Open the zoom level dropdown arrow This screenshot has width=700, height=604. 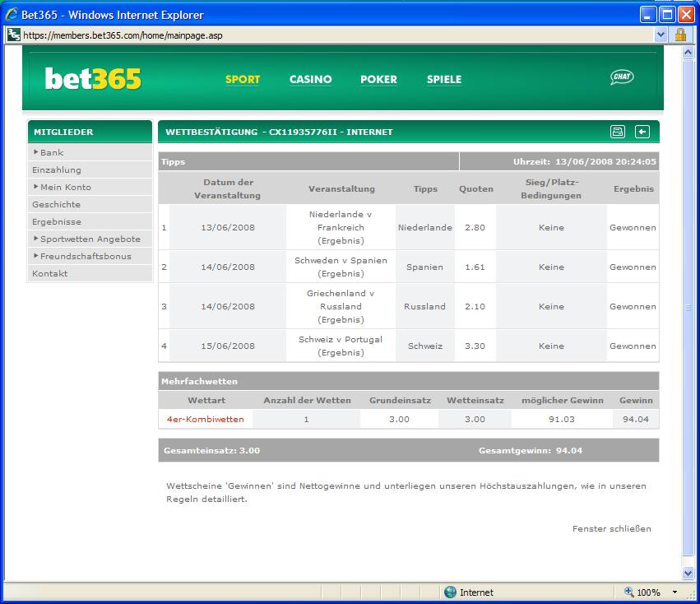675,592
